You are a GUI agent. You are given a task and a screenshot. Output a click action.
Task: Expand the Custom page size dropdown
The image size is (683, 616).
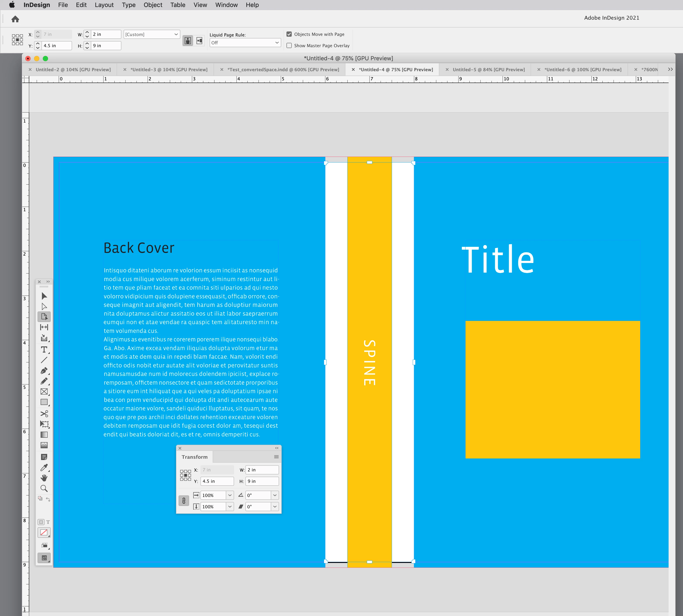point(152,34)
